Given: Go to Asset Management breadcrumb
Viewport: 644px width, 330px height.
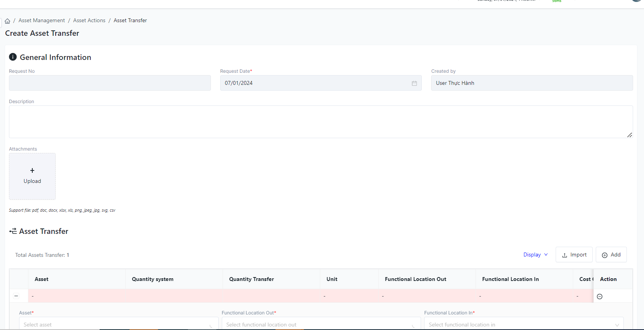Looking at the screenshot, I should coord(42,21).
